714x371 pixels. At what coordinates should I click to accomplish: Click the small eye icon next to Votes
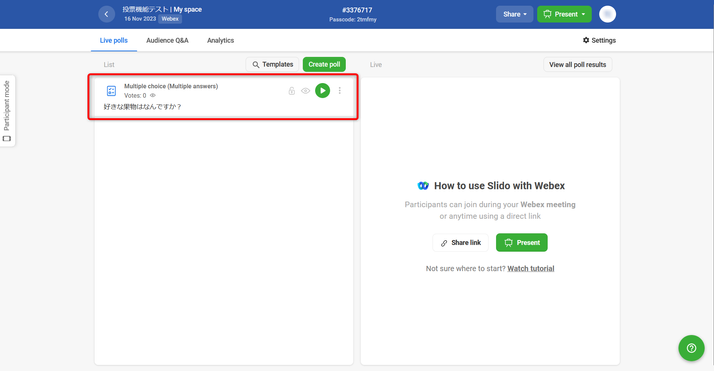click(153, 96)
